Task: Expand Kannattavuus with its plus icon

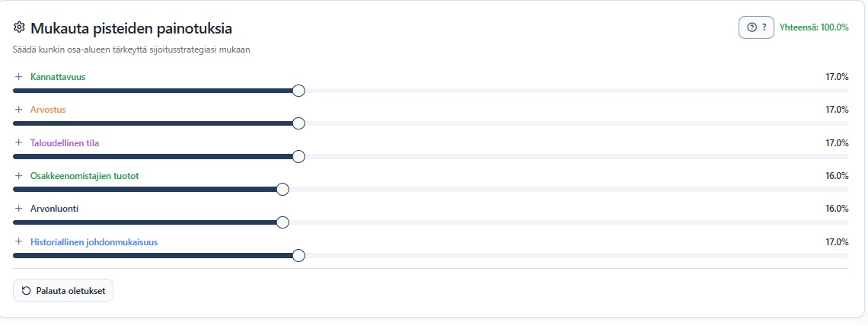Action: [19, 77]
